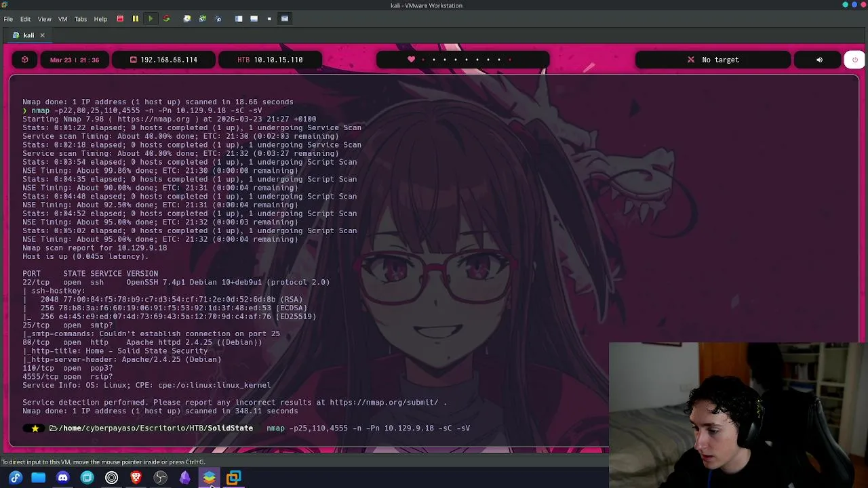The height and width of the screenshot is (488, 868).
Task: Click the VMware Workstation taskbar icon
Action: (x=233, y=478)
